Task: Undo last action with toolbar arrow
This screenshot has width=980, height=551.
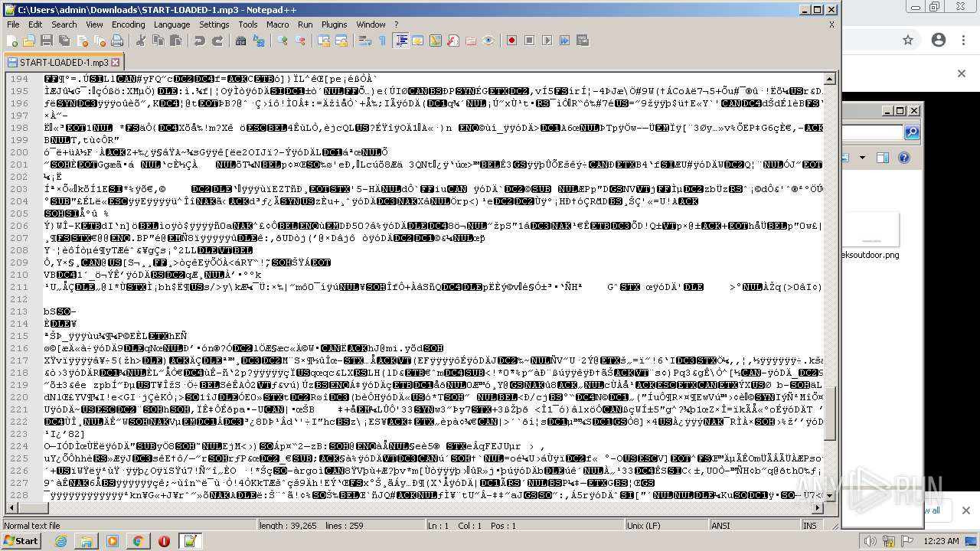Action: click(199, 41)
